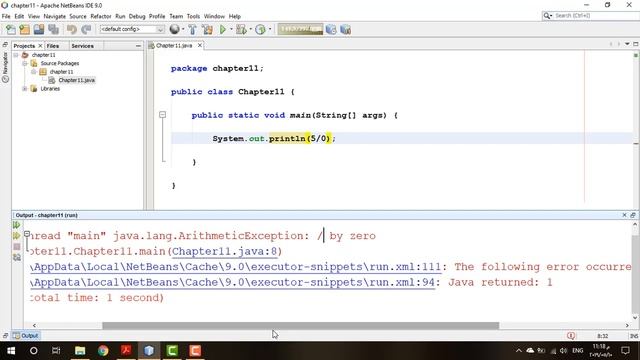Open the default config combo box

point(132,29)
